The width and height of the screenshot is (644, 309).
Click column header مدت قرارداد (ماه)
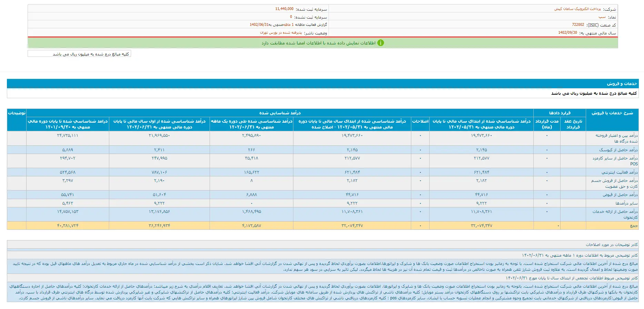click(547, 124)
